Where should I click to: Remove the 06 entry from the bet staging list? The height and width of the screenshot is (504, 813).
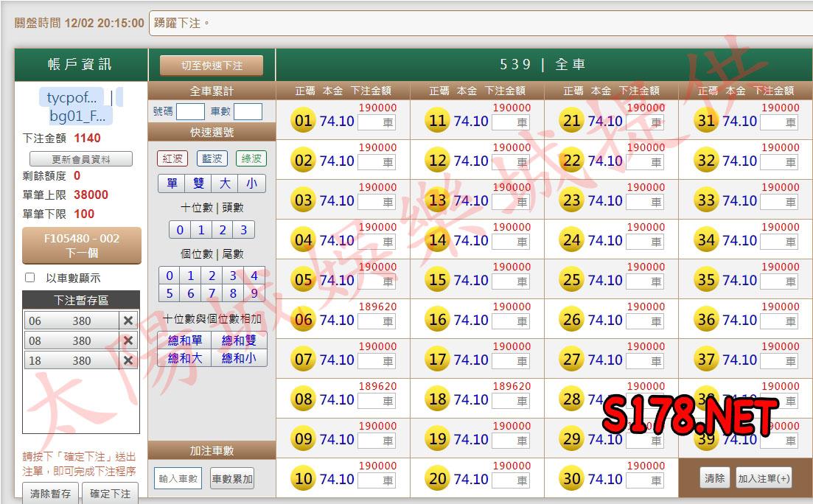point(128,321)
